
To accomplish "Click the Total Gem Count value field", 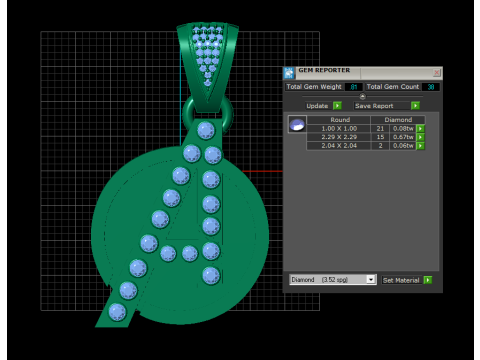I will click(431, 87).
